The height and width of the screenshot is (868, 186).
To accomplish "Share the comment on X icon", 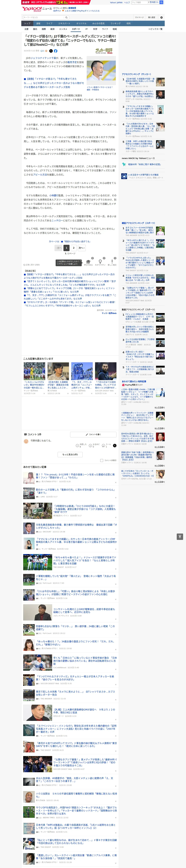I will pyautogui.click(x=115, y=445).
